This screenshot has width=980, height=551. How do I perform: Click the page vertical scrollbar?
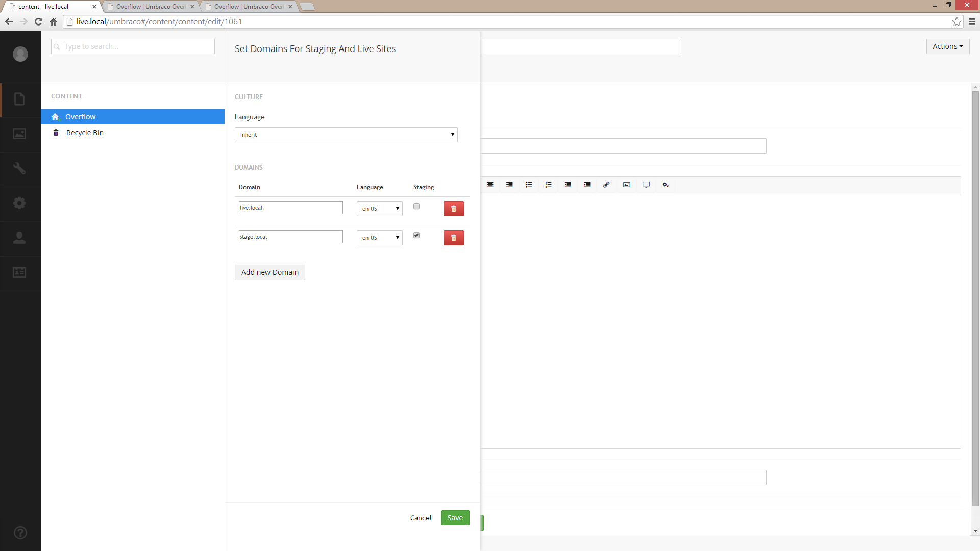[975, 298]
